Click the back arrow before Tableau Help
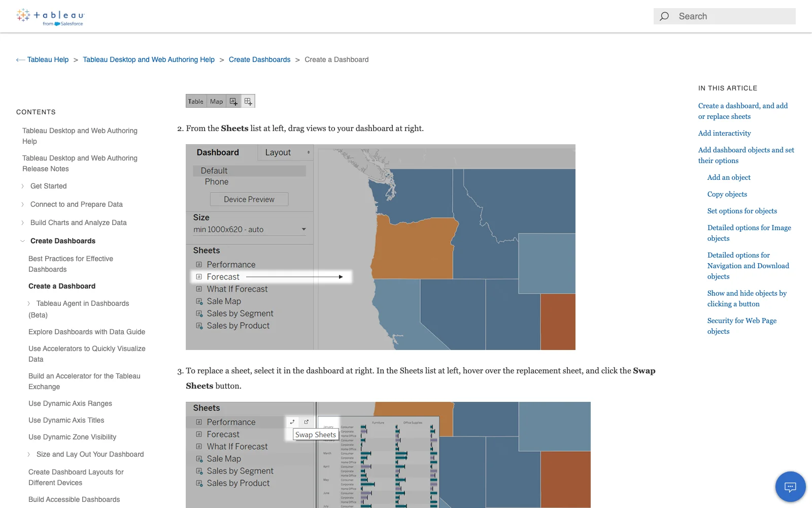 pos(20,60)
